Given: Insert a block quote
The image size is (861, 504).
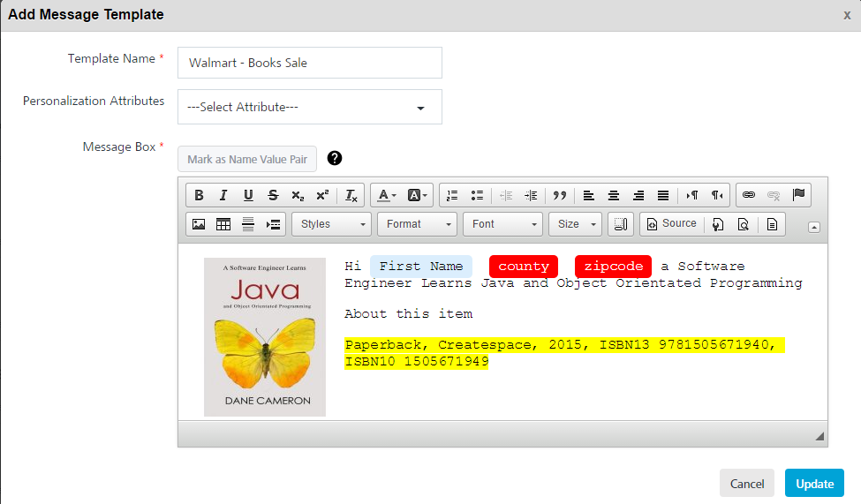Looking at the screenshot, I should pos(559,195).
